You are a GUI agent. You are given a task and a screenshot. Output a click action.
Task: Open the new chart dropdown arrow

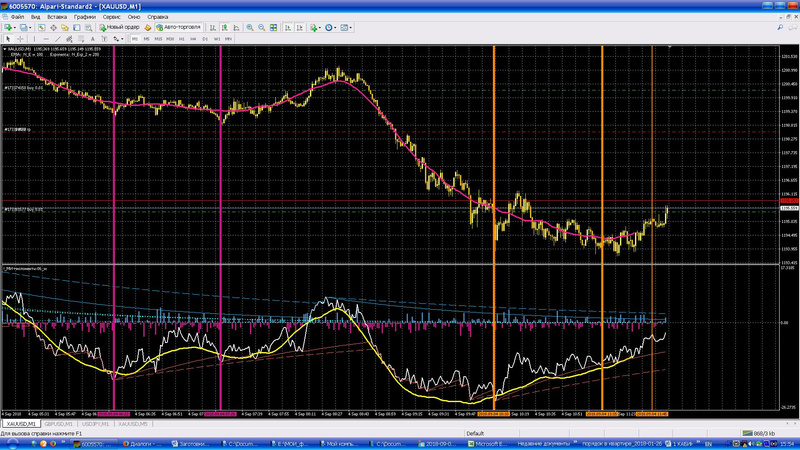15,27
